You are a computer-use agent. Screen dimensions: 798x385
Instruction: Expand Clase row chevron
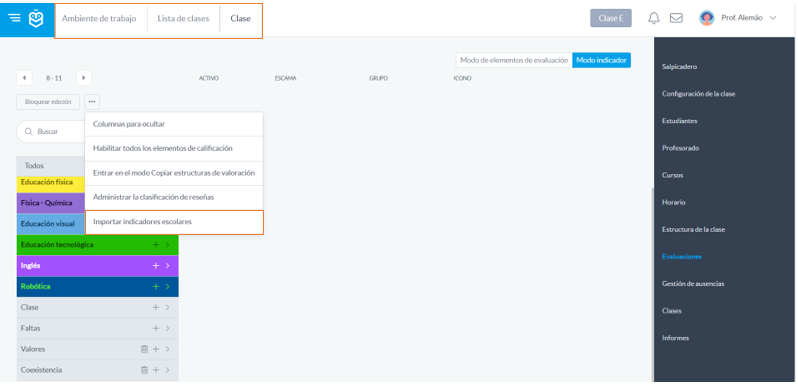point(167,308)
